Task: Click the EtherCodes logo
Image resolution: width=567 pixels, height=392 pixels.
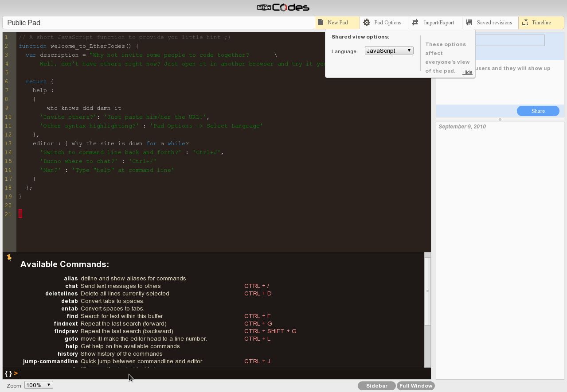Action: coord(283,8)
